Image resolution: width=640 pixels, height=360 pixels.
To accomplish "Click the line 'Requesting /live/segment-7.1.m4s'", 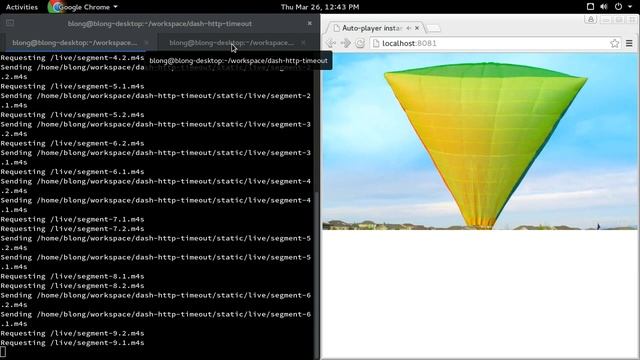I will pyautogui.click(x=72, y=219).
